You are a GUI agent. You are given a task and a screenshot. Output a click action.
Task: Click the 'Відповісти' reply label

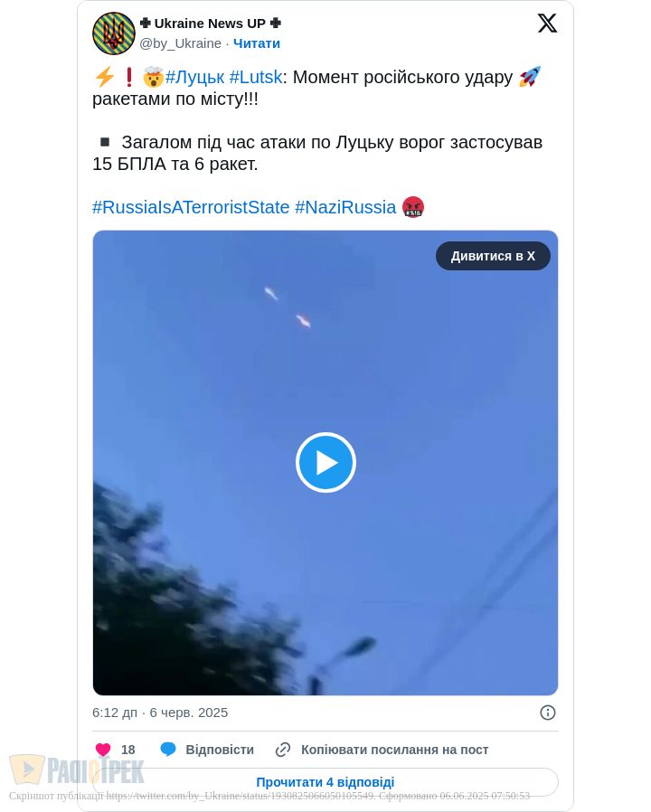[220, 750]
